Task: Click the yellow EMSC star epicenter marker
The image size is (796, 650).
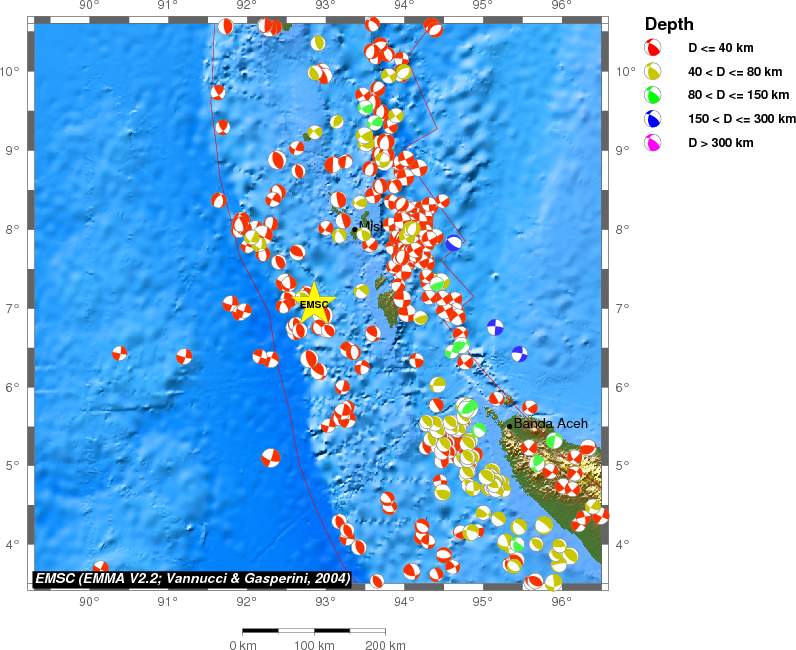Action: 314,303
